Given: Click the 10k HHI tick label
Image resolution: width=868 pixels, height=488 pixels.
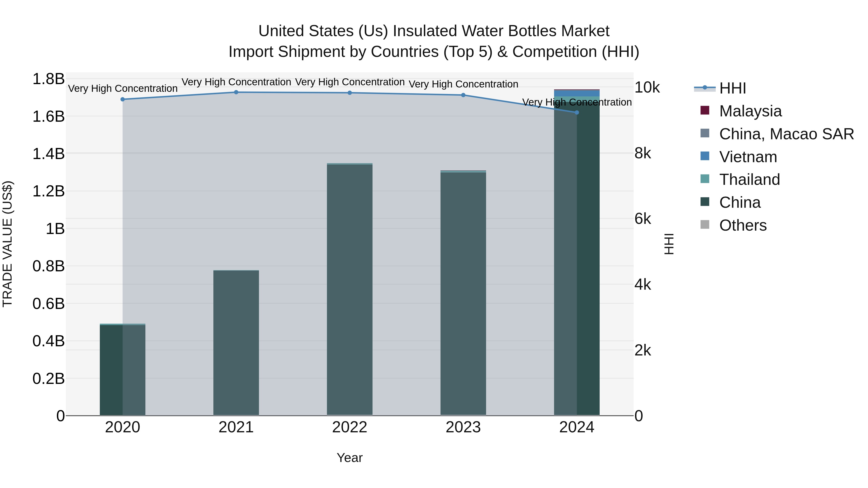Looking at the screenshot, I should 647,87.
